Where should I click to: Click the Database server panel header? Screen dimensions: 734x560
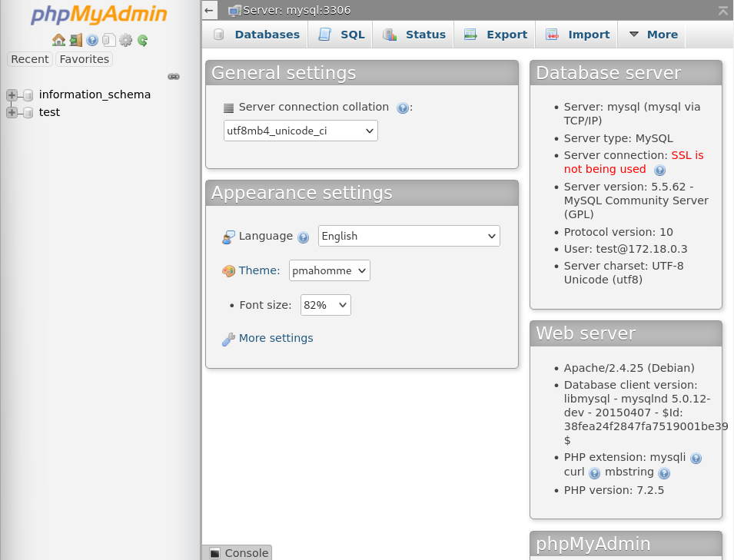point(626,73)
